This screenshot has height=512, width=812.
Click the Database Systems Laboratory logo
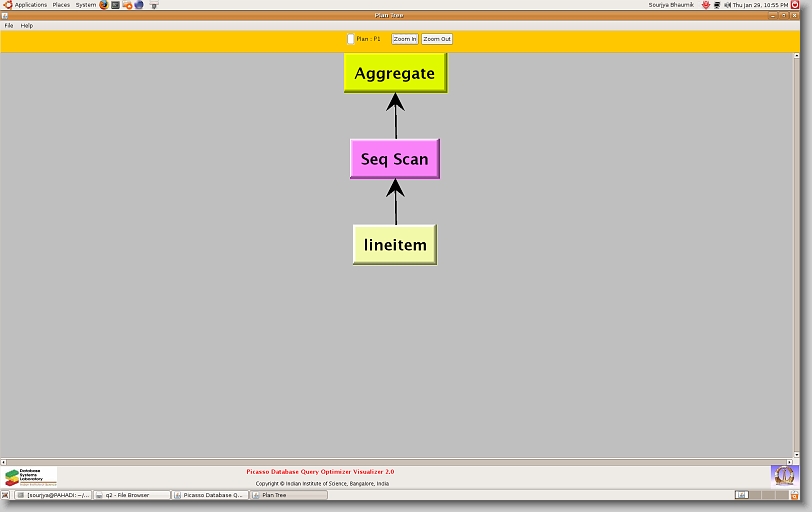coord(31,476)
